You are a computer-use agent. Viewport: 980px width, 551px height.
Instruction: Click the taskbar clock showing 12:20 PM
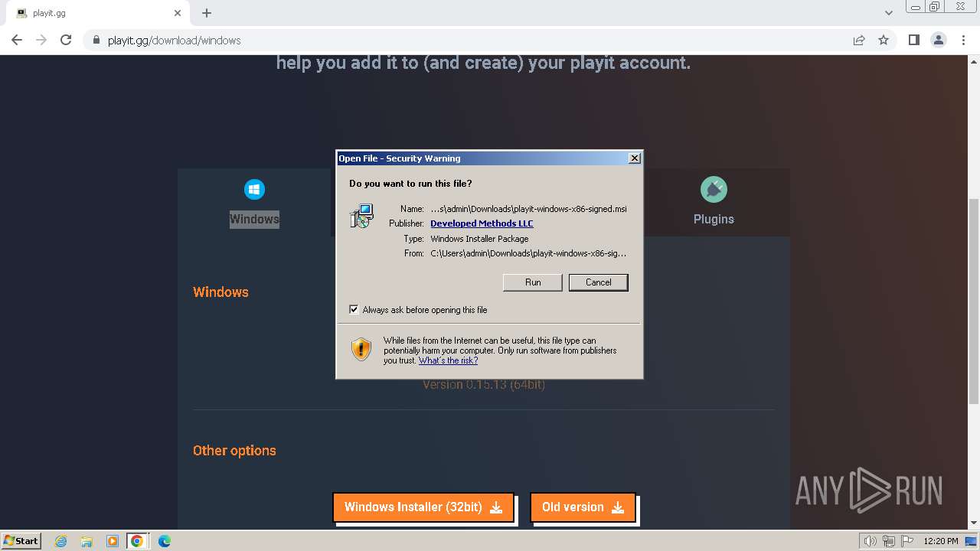[941, 541]
